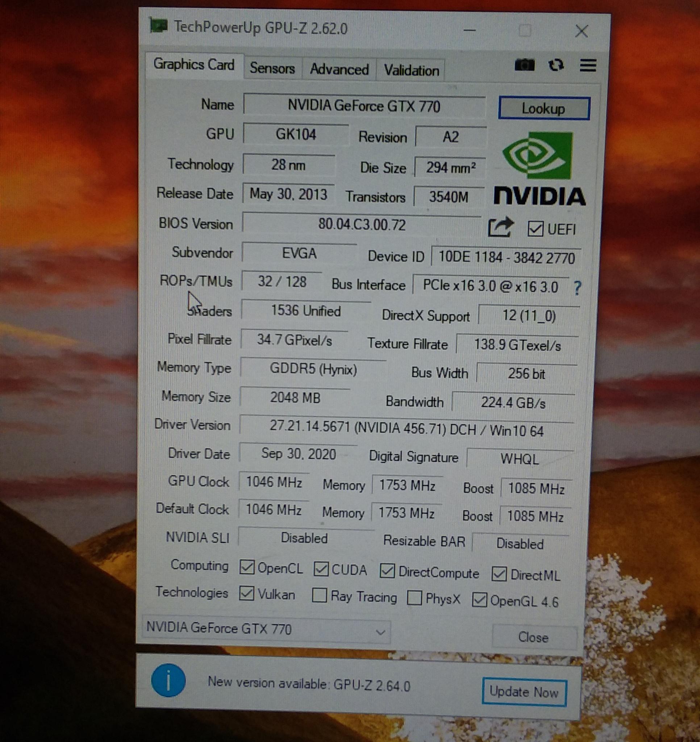The height and width of the screenshot is (742, 700).
Task: Toggle the DirectML checkbox
Action: coord(499,574)
